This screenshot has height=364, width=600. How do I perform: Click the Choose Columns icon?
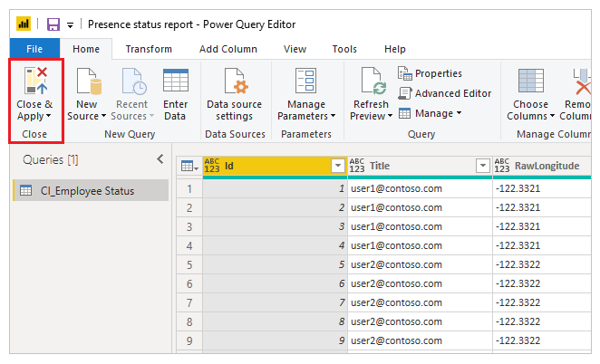point(531,81)
